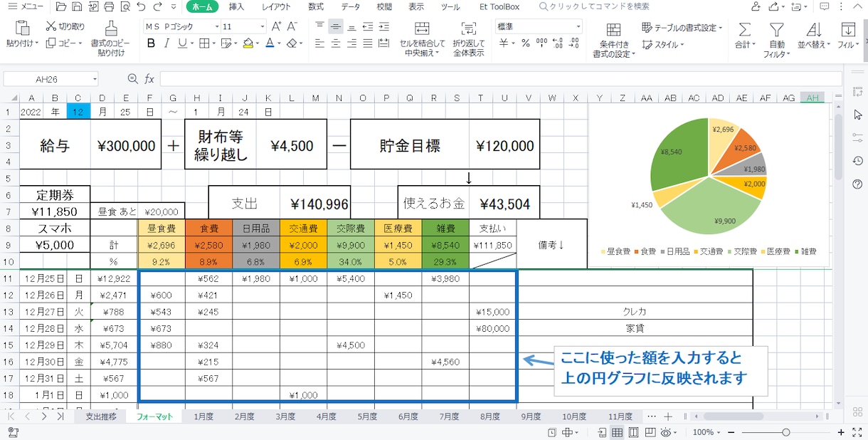Click 折り返して全体表示 wrap text
This screenshot has height=440, width=868.
click(x=468, y=39)
